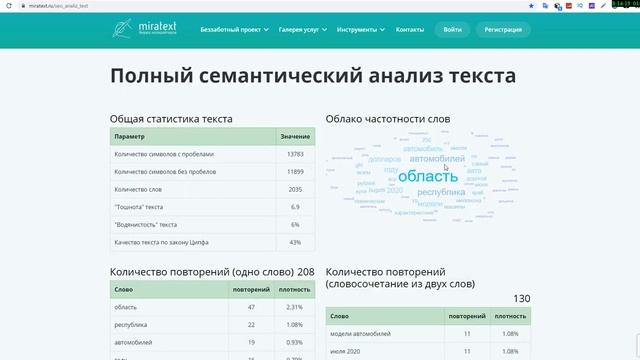Click the повторений header in two-word table
The width and height of the screenshot is (640, 360).
467,316
